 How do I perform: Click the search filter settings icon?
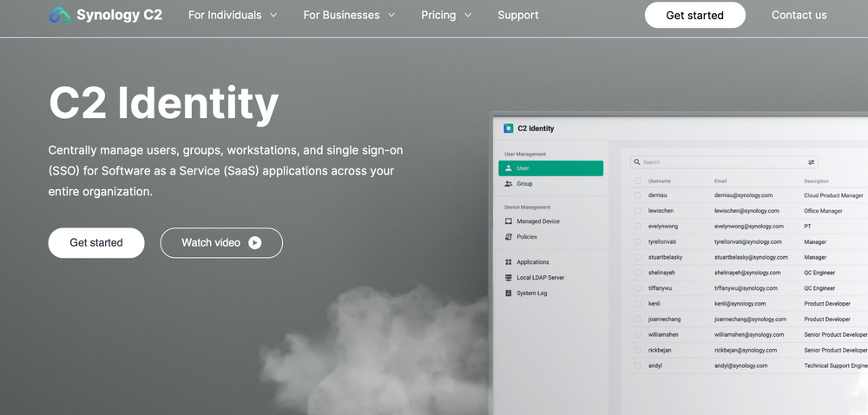812,162
